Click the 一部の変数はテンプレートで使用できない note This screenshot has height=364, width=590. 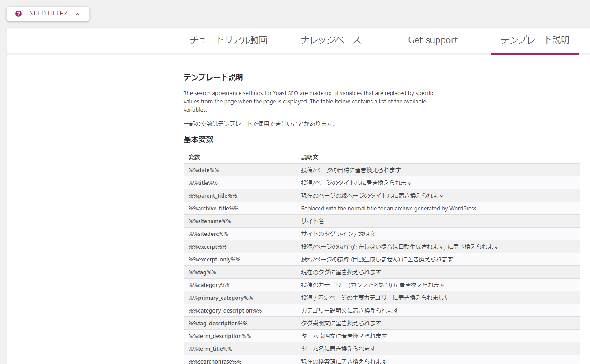pos(260,124)
